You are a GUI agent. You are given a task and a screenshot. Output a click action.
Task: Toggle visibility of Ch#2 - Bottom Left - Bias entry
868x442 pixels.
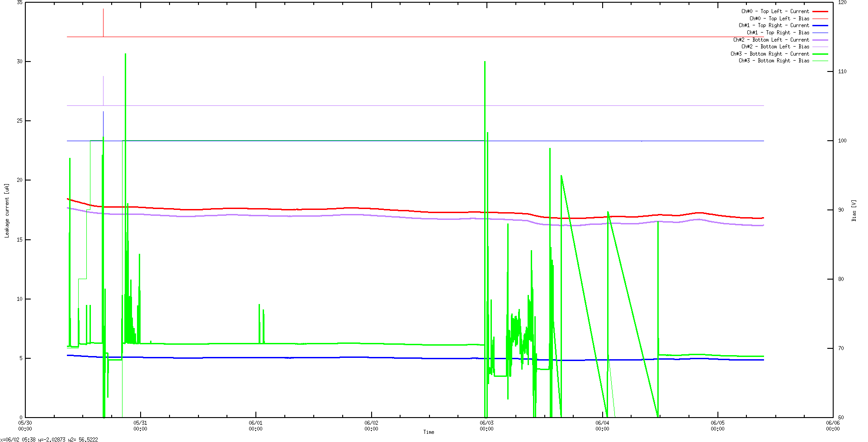tap(775, 47)
